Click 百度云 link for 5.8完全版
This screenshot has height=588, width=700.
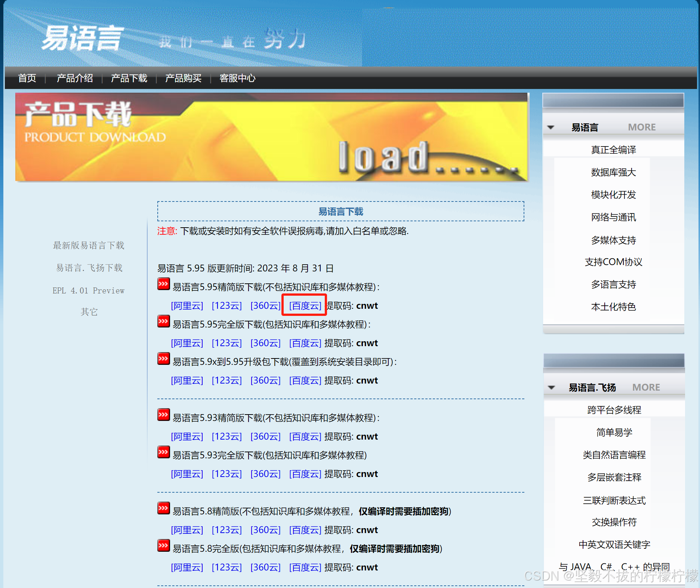click(x=305, y=567)
